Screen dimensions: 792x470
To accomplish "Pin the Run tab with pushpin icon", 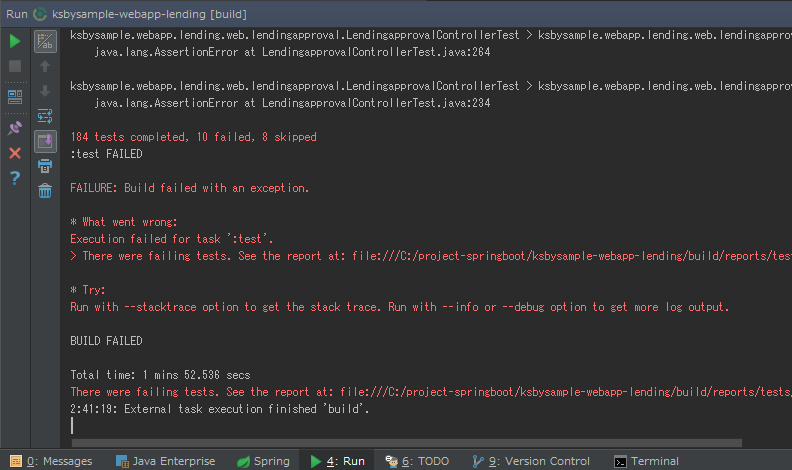I will (x=15, y=128).
